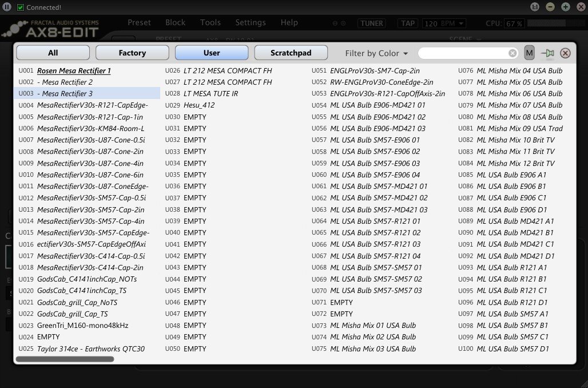588x388 pixels.
Task: Select U054 ML USA Bulb E906-MD421 01
Action: point(380,105)
